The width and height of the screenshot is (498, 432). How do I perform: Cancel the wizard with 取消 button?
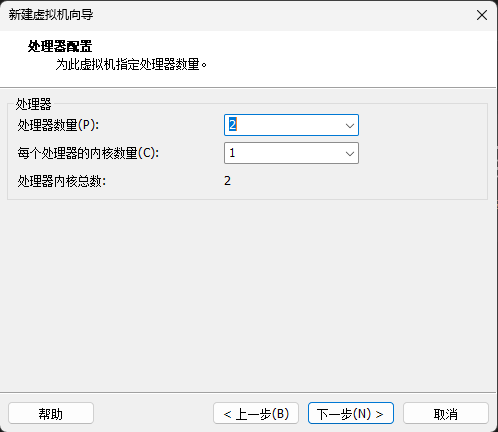(446, 413)
